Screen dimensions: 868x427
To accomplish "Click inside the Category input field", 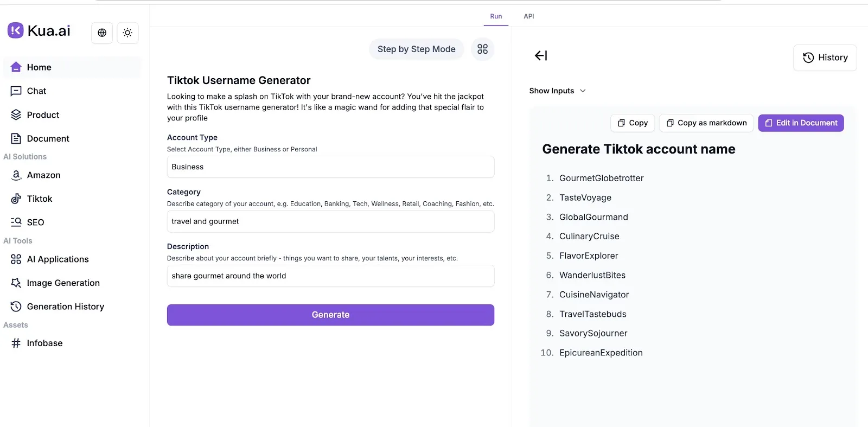I will coord(330,221).
